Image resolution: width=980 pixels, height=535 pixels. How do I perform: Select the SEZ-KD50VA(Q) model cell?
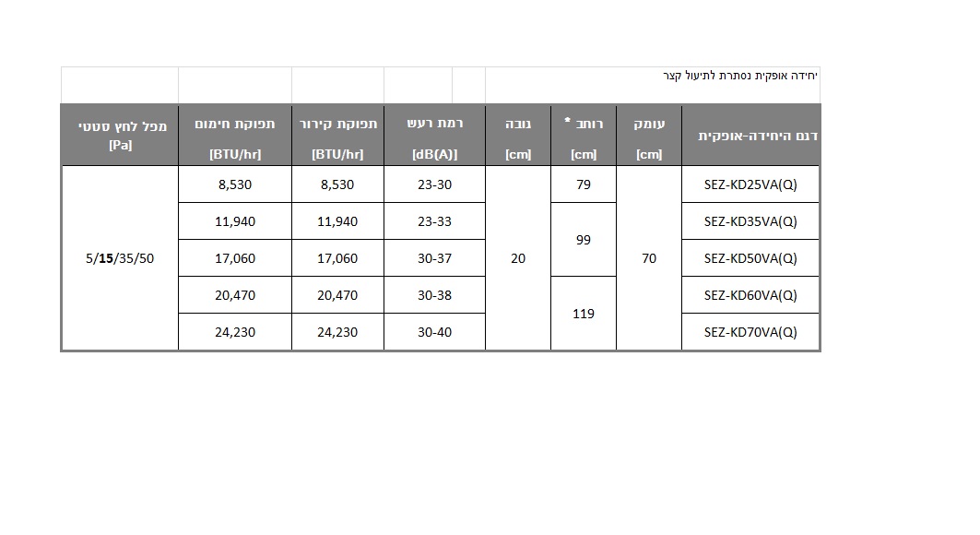(750, 258)
